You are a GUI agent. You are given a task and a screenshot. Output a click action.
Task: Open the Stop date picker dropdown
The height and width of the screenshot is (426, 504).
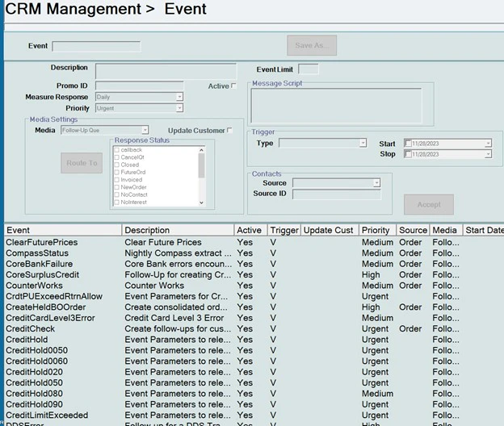pos(488,154)
